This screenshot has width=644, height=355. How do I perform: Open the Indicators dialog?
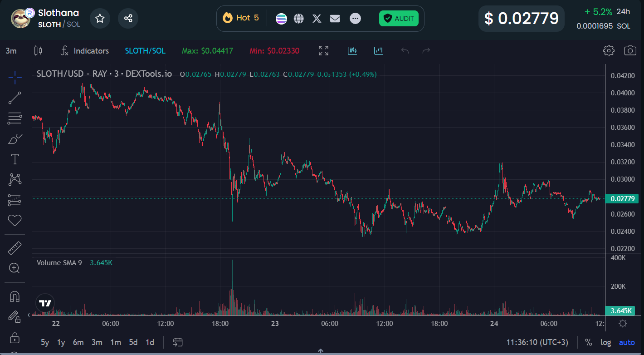pos(85,51)
